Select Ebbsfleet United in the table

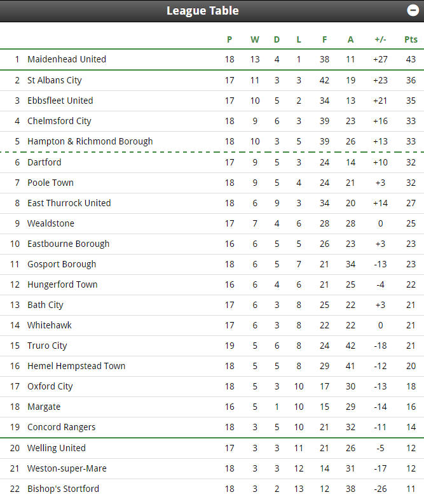[60, 101]
